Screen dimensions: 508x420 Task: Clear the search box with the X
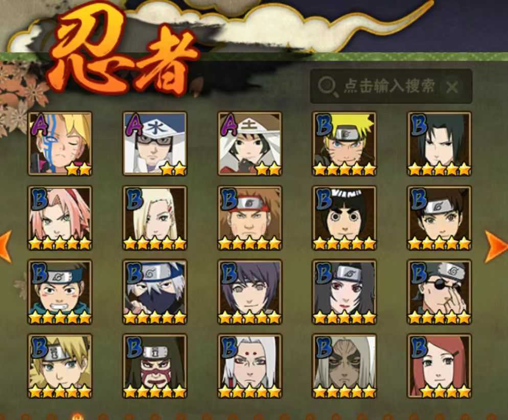452,87
